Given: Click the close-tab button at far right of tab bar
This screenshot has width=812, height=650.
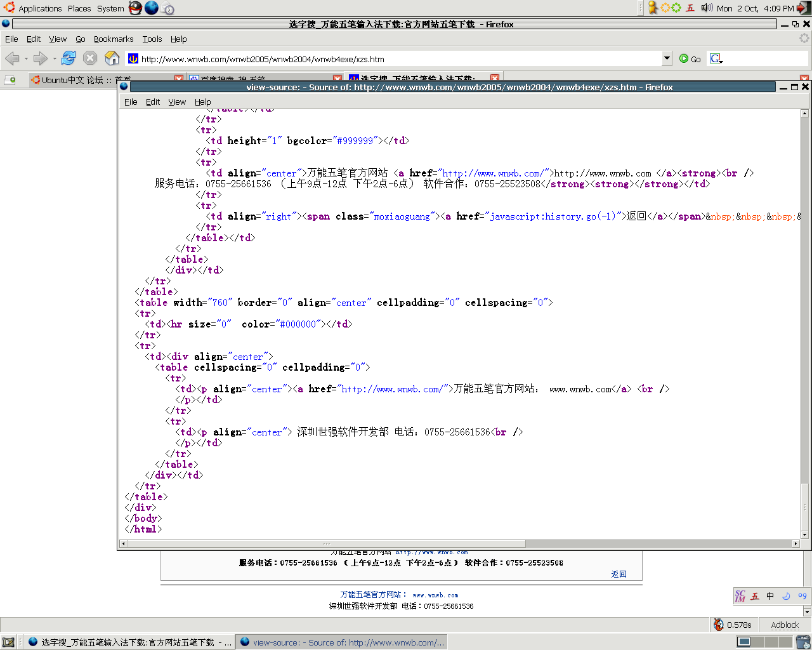Looking at the screenshot, I should [804, 79].
